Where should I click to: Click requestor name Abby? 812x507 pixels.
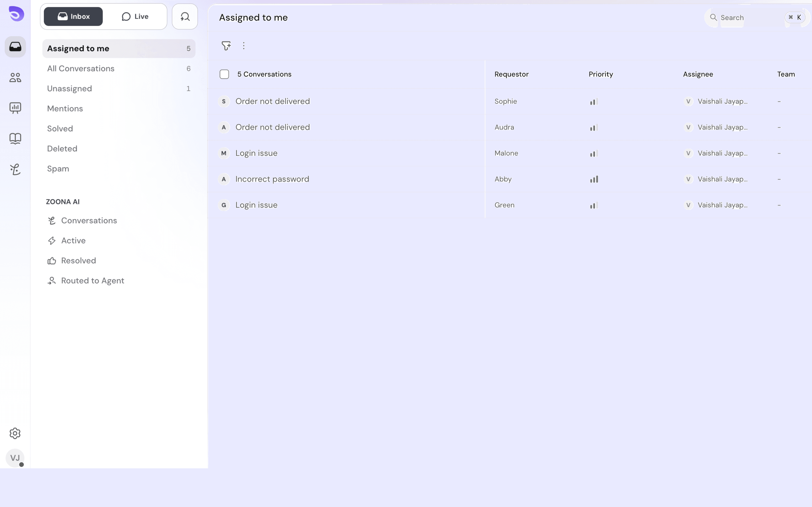pyautogui.click(x=503, y=179)
